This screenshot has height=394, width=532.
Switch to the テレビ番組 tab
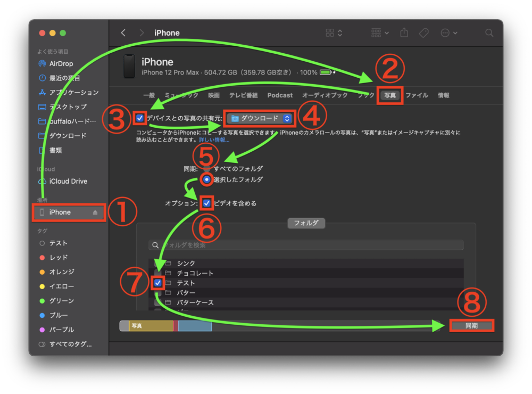point(243,95)
